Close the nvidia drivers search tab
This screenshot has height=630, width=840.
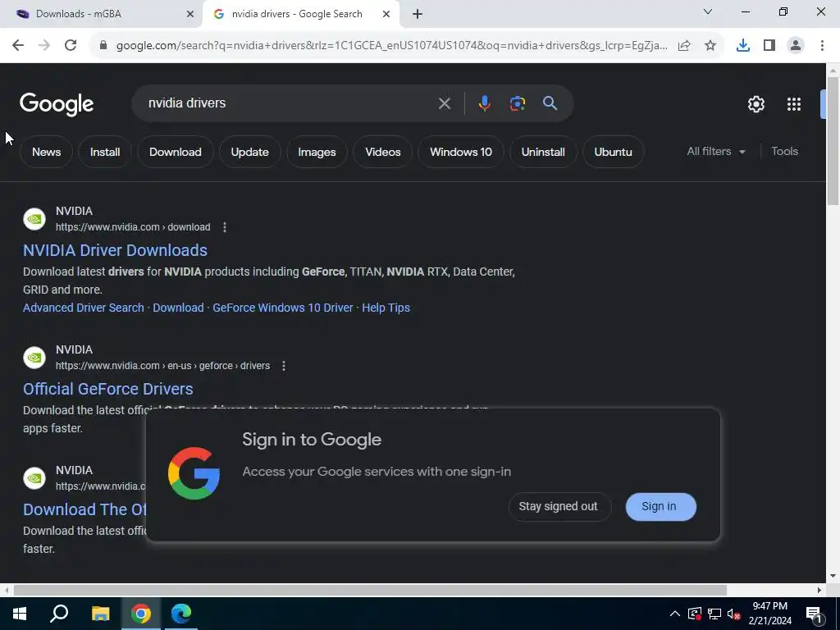click(386, 14)
